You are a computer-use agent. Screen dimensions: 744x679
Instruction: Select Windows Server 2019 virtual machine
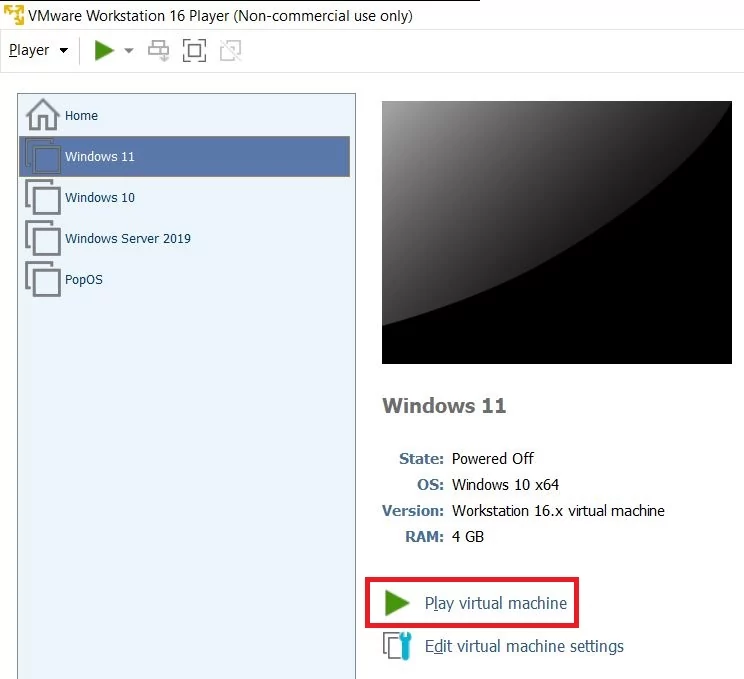click(184, 238)
